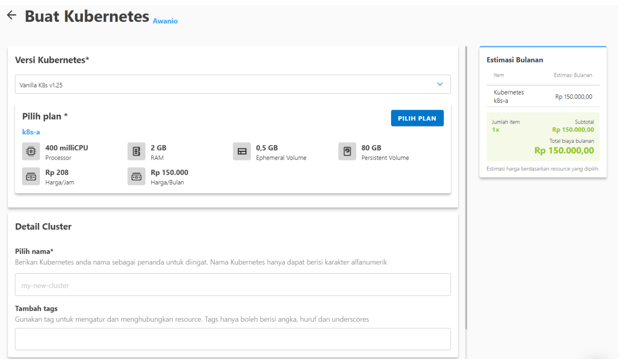Screen dimensions: 624x364
Task: Click the RAM memory icon
Action: 137,152
